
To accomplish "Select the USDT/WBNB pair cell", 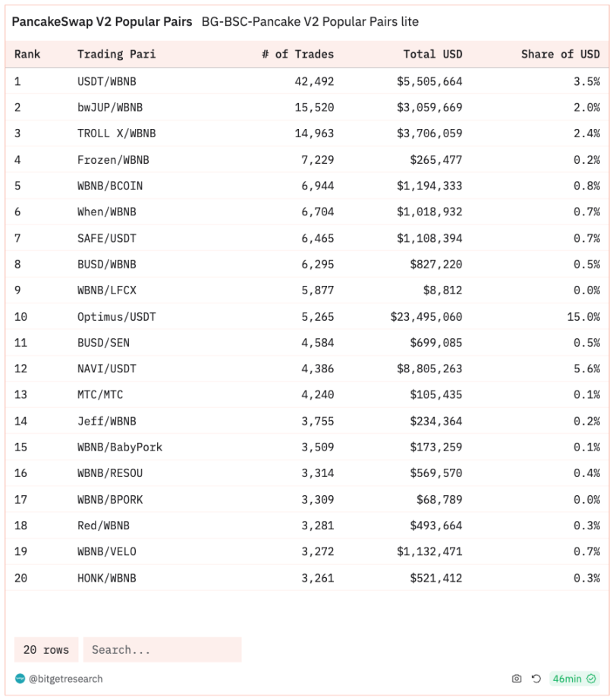I will 106,81.
